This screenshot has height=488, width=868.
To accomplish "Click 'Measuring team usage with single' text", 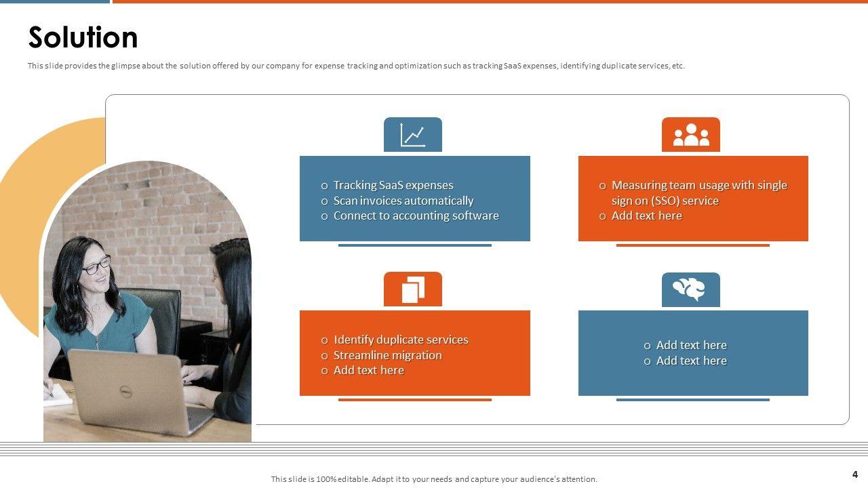I will [x=699, y=185].
